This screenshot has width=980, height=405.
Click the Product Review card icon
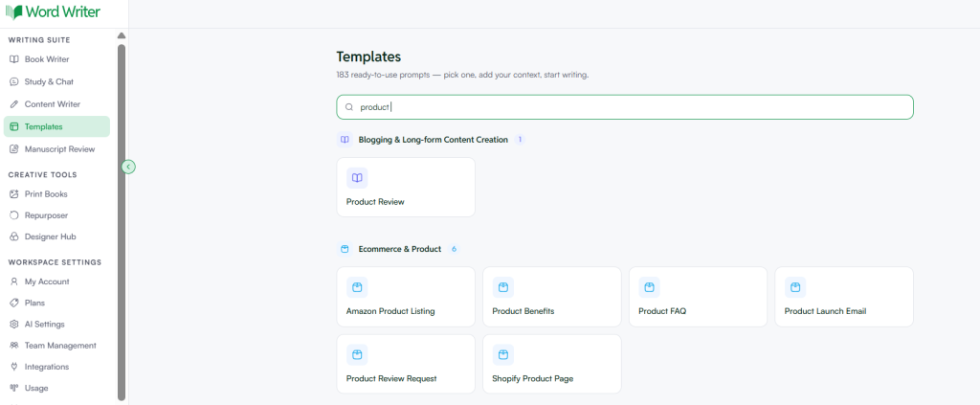point(357,177)
